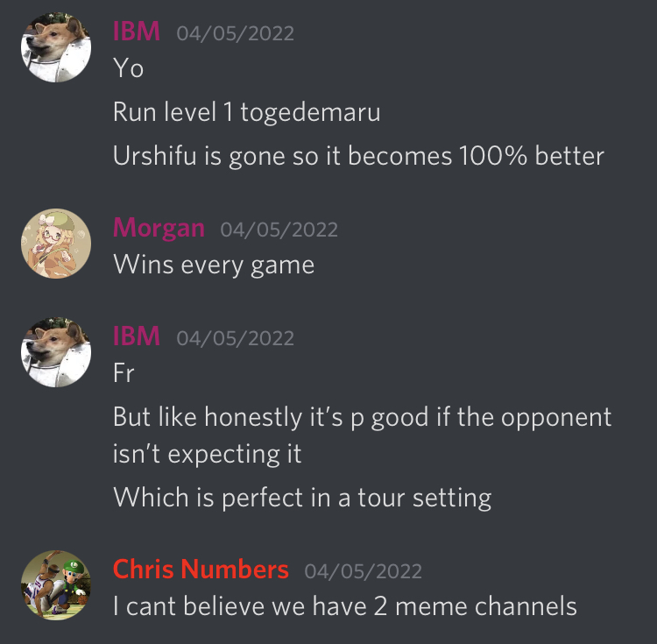Click the Chris Numbers username

[201, 569]
